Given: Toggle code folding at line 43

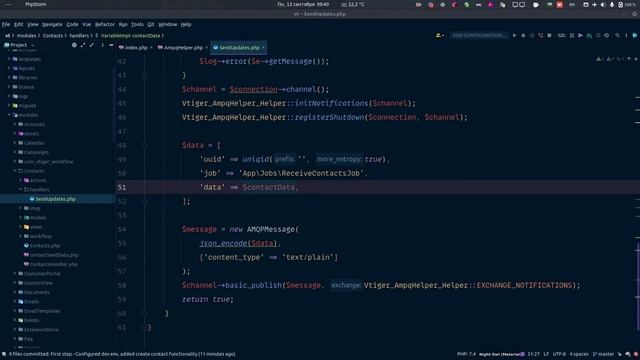Looking at the screenshot, I should pyautogui.click(x=144, y=76).
